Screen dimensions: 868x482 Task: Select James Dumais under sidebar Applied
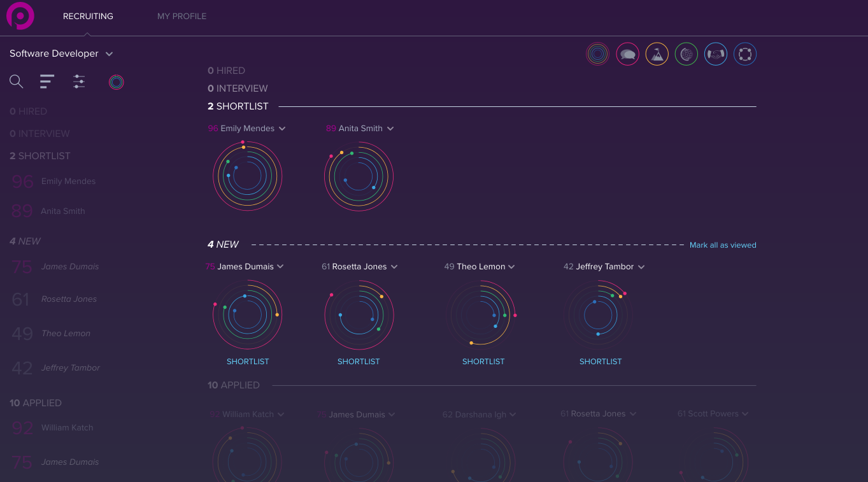pos(56,462)
